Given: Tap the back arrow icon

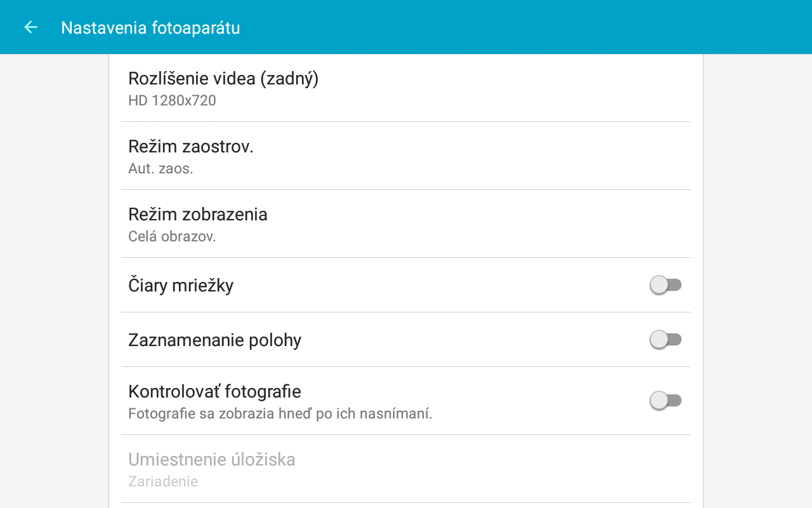Looking at the screenshot, I should [x=30, y=27].
